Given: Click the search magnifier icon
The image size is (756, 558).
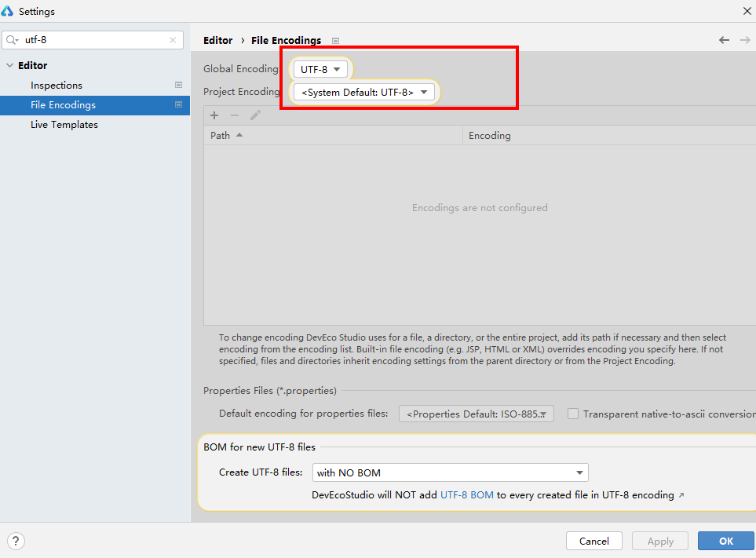Looking at the screenshot, I should (x=12, y=40).
